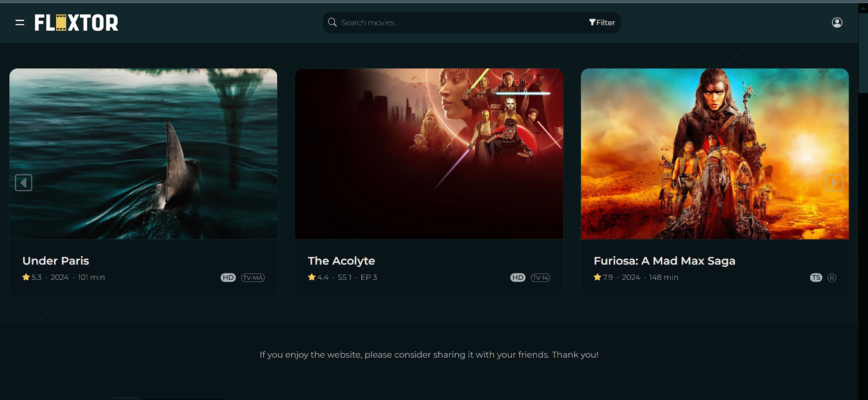Open the Under Paris title link

coord(56,261)
